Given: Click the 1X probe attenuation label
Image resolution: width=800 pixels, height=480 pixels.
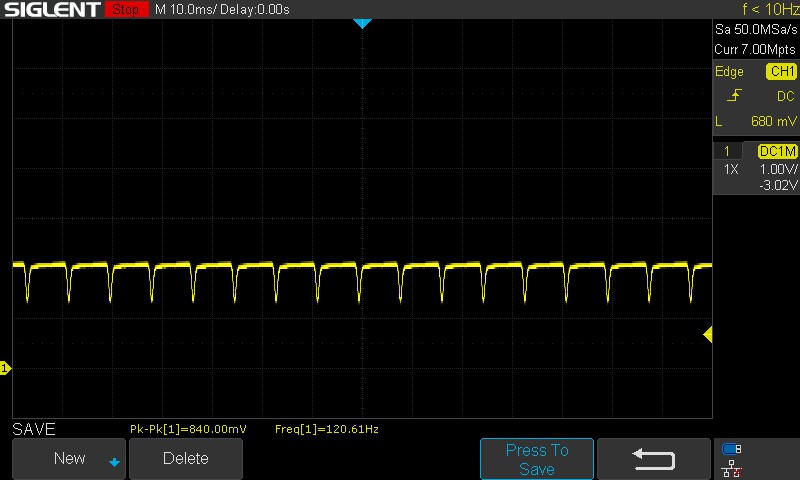Looking at the screenshot, I should click(x=731, y=169).
